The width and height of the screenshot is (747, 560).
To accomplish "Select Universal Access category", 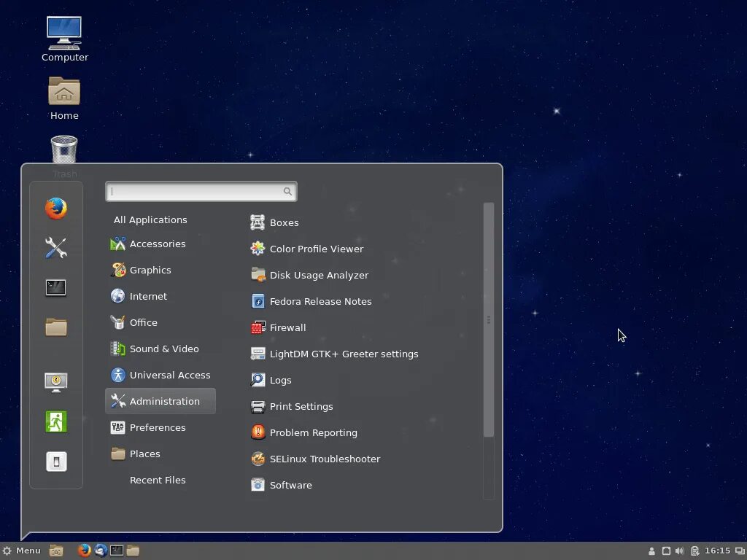I will [160, 375].
